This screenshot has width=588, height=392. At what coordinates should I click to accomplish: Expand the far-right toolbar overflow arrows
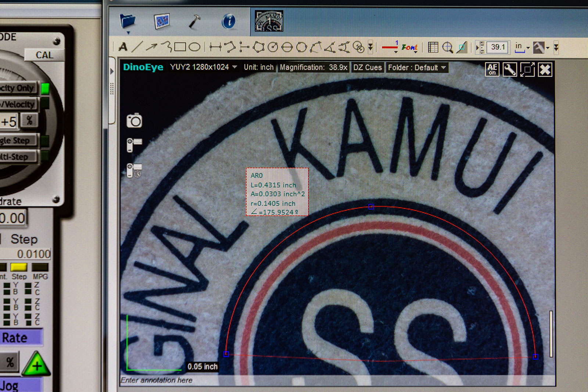[556, 47]
